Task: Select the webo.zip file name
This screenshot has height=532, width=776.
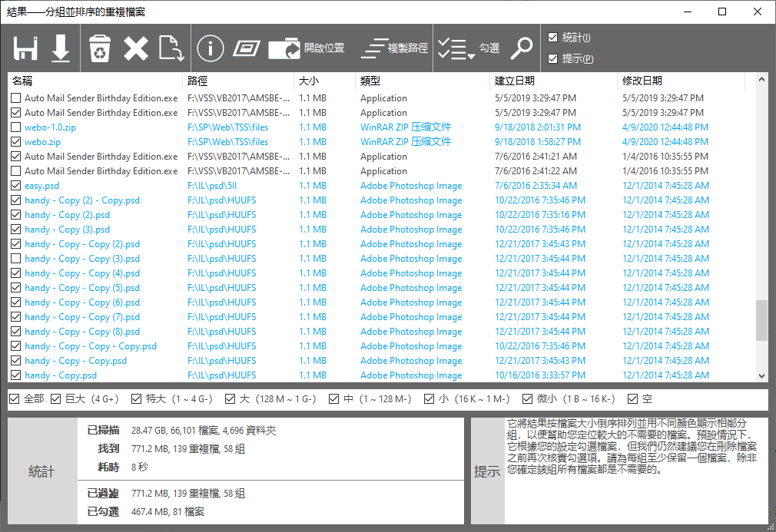Action: tap(42, 142)
